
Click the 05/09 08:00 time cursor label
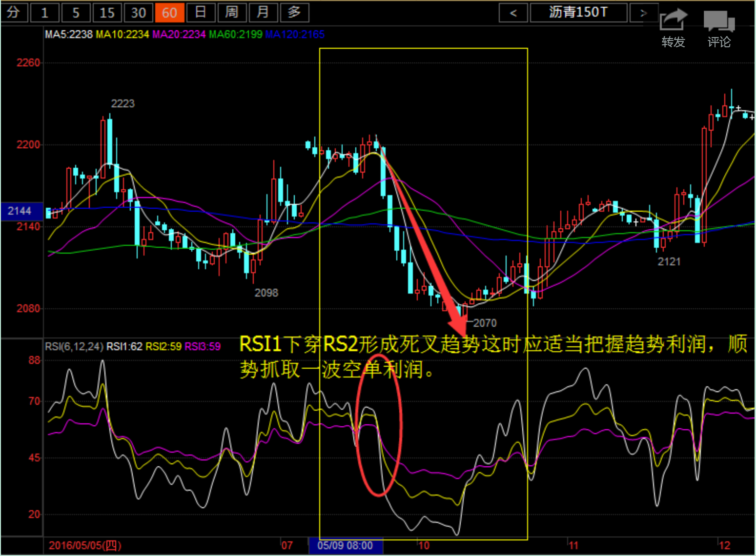346,546
